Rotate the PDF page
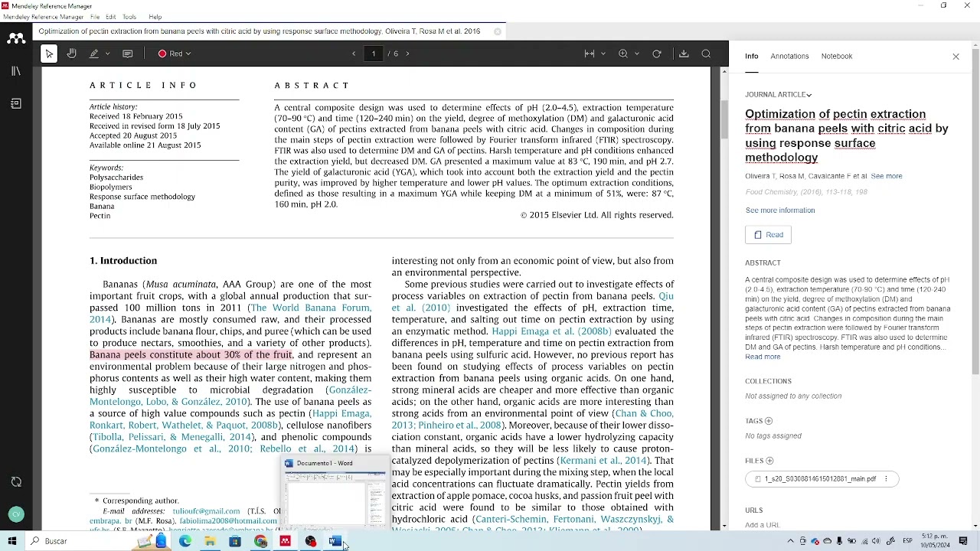 [657, 54]
